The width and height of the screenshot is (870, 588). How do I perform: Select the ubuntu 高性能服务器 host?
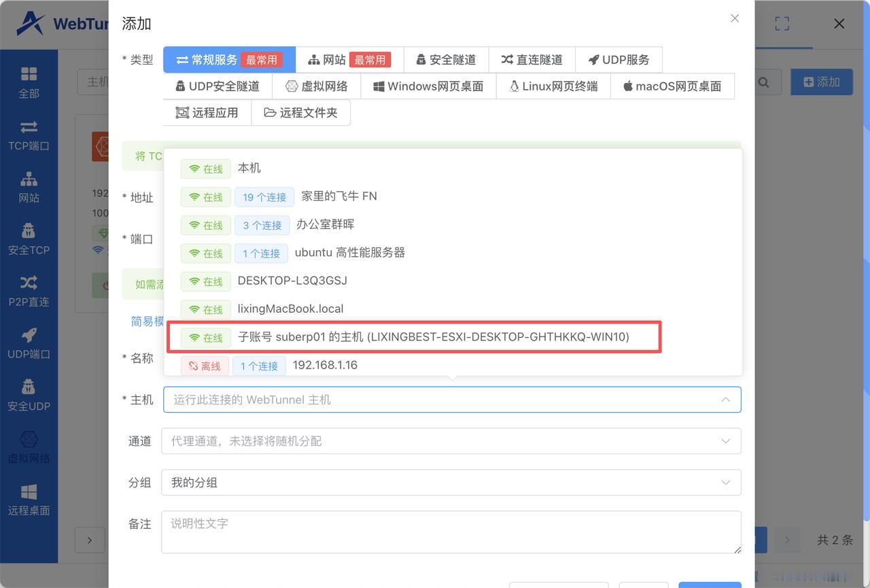(453, 253)
